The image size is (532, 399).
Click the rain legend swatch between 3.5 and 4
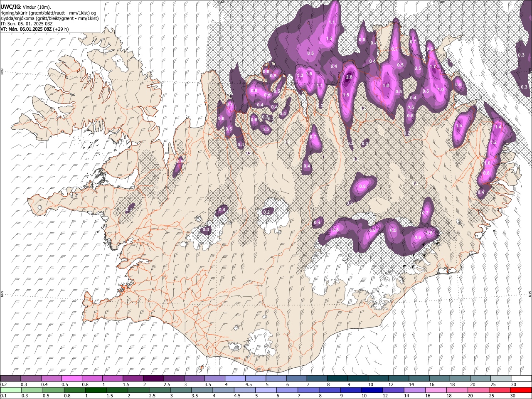pos(202,390)
